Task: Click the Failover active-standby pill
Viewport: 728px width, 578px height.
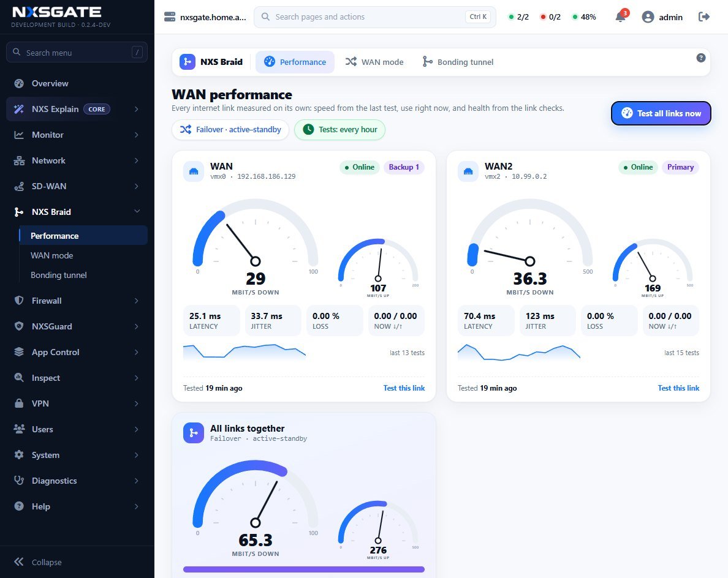Action: pyautogui.click(x=230, y=129)
